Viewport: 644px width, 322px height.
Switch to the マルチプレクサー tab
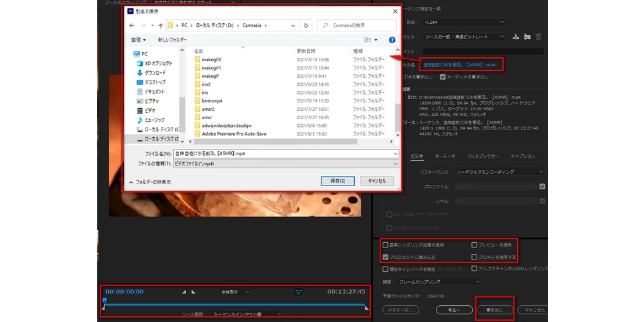click(483, 156)
